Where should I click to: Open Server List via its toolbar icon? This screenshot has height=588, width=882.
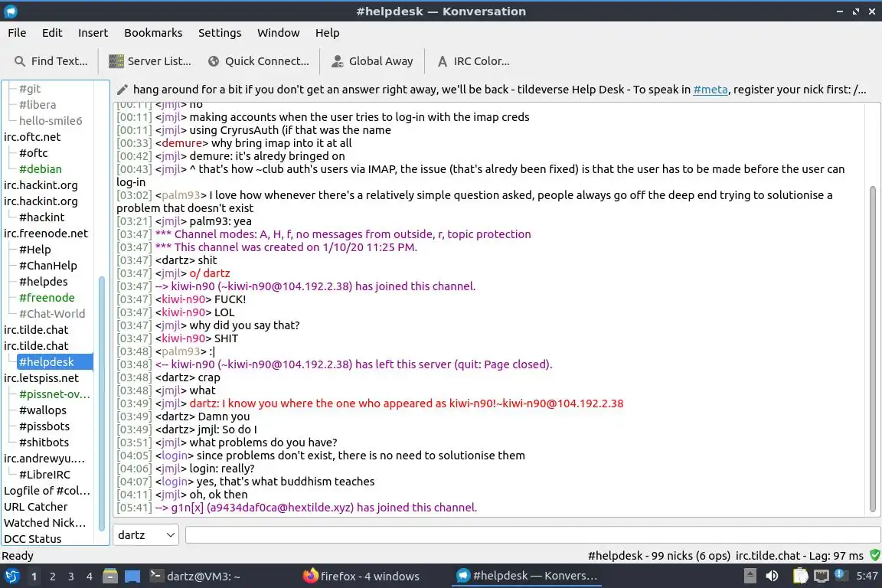pyautogui.click(x=116, y=61)
